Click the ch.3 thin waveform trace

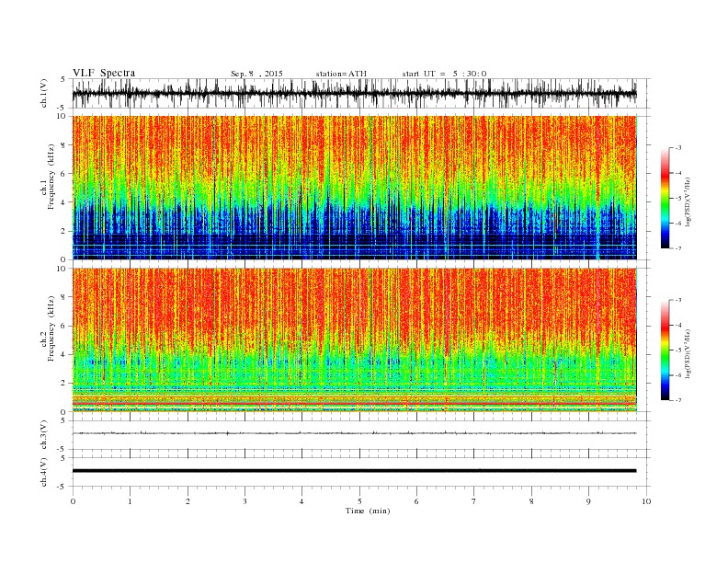tap(355, 433)
